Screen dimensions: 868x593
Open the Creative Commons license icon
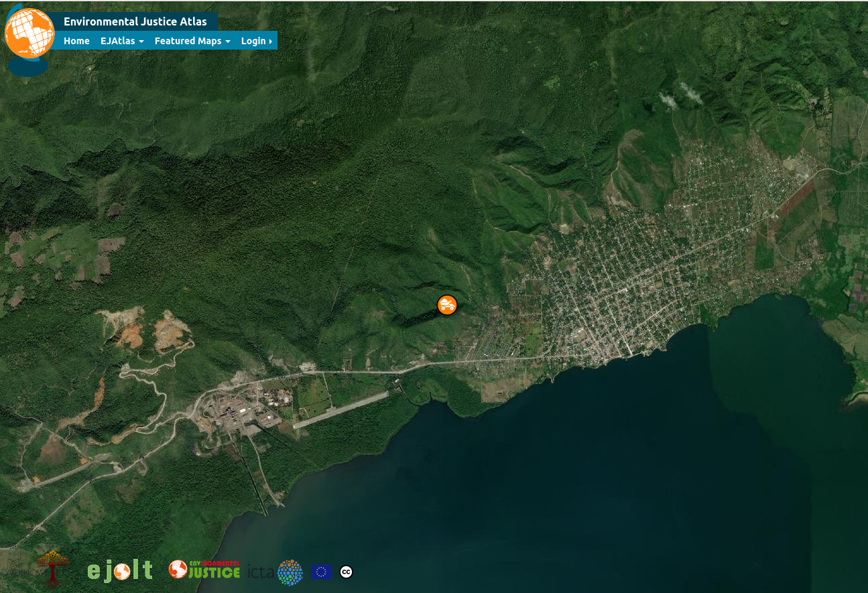[346, 572]
